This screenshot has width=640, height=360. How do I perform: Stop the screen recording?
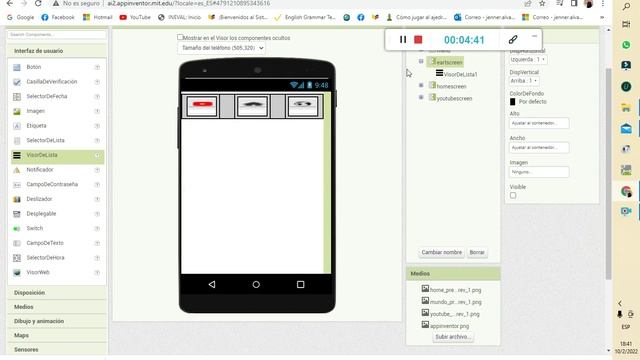pos(418,40)
